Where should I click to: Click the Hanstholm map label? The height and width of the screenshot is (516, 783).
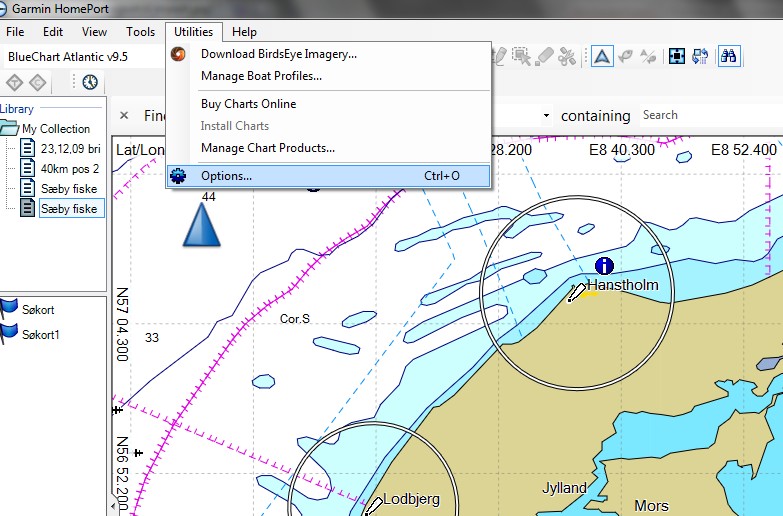tap(623, 285)
